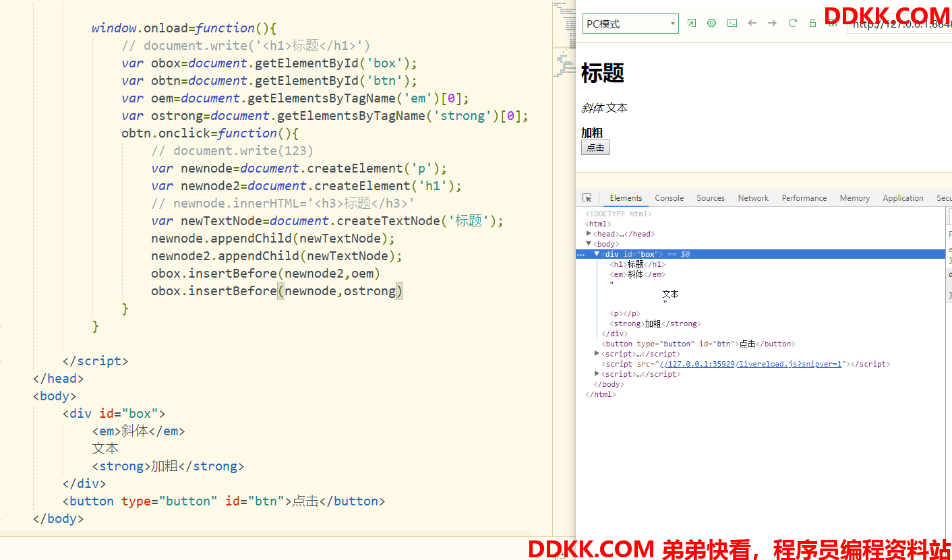952x560 pixels.
Task: Switch to the Network tab
Action: 753,198
